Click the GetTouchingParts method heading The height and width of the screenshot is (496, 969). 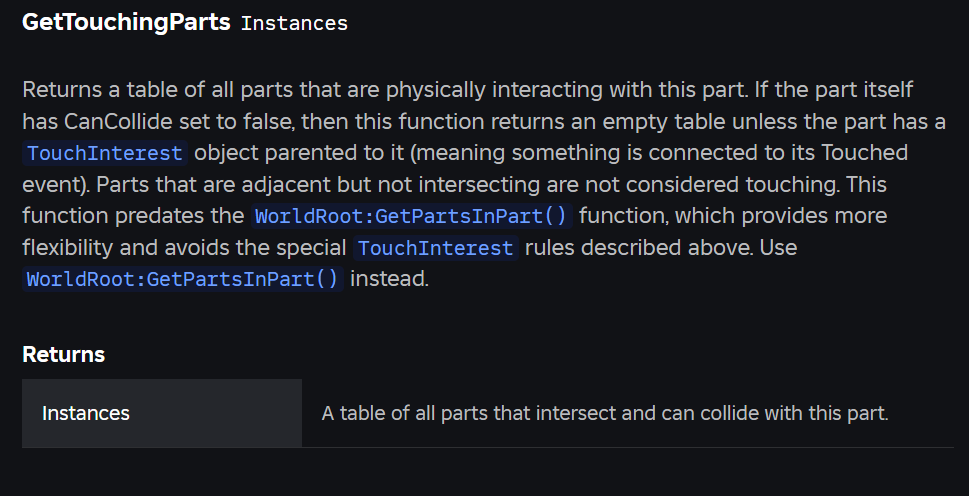coord(126,22)
